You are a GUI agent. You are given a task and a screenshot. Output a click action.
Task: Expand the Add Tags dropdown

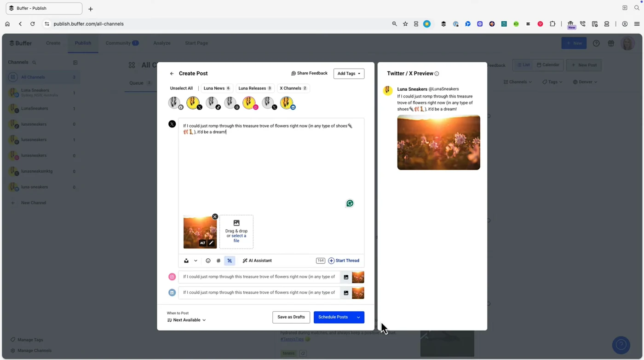[349, 74]
